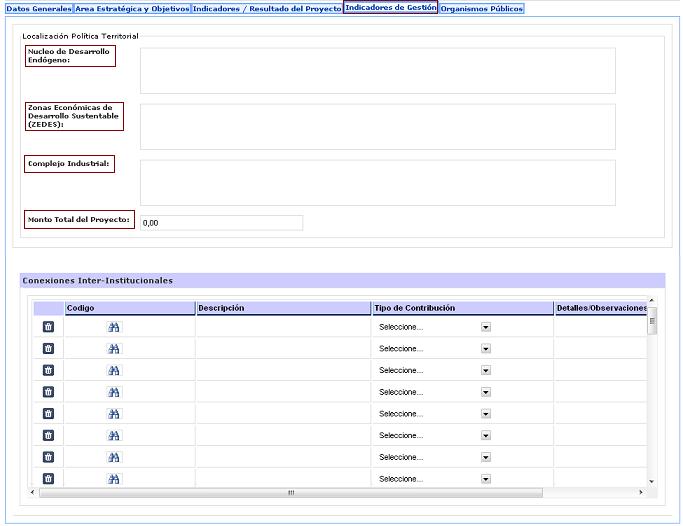Expand the Seleccione dropdown in third row
Image resolution: width=683 pixels, height=526 pixels.
coord(486,370)
